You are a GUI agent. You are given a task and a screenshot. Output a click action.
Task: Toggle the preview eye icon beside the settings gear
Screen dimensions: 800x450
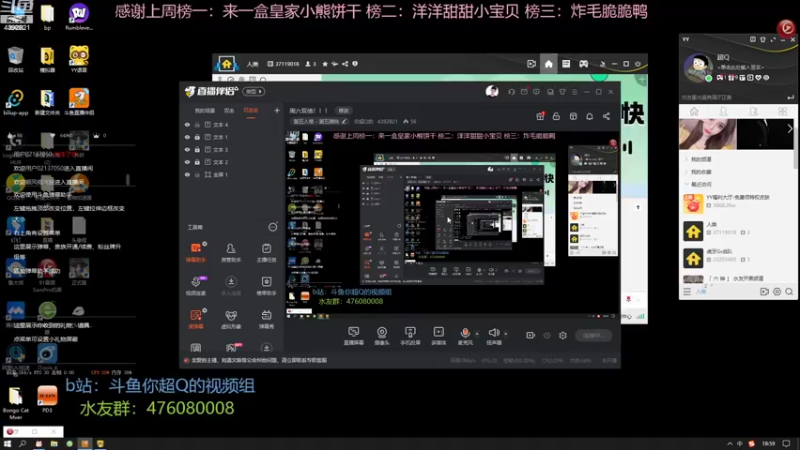pos(547,335)
